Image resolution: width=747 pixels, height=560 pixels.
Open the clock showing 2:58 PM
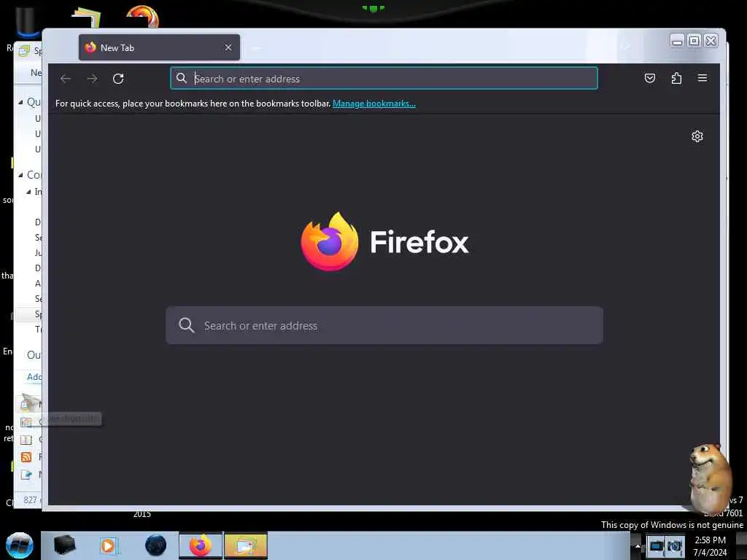click(x=710, y=546)
